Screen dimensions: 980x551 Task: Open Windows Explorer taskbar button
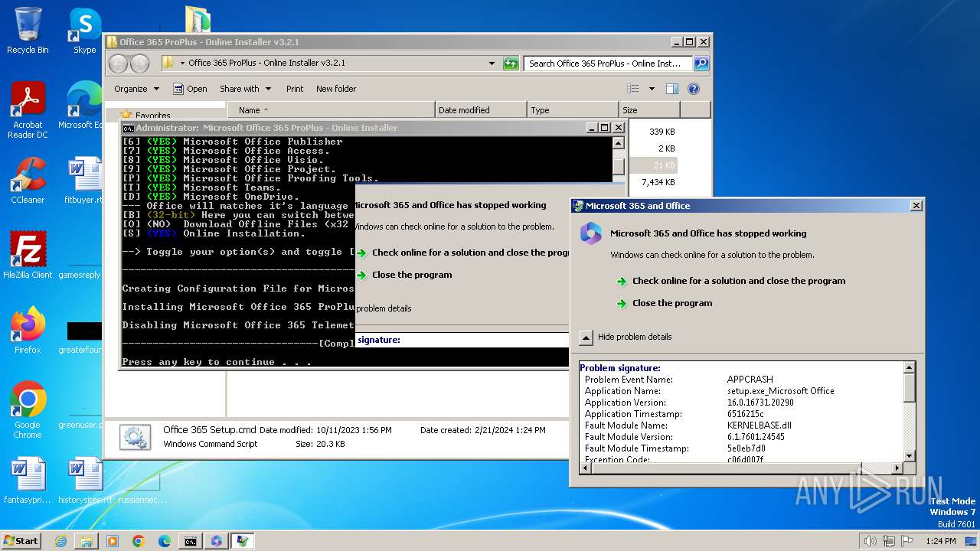[x=87, y=541]
